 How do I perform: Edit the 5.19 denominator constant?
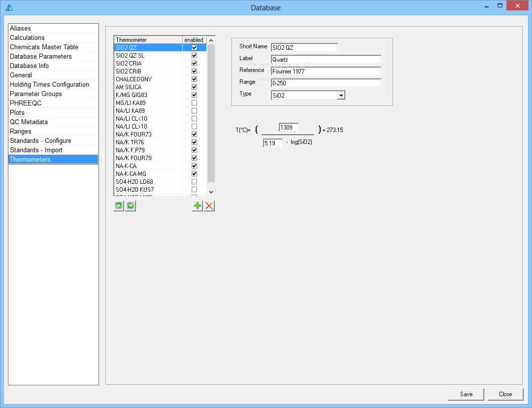[x=273, y=143]
